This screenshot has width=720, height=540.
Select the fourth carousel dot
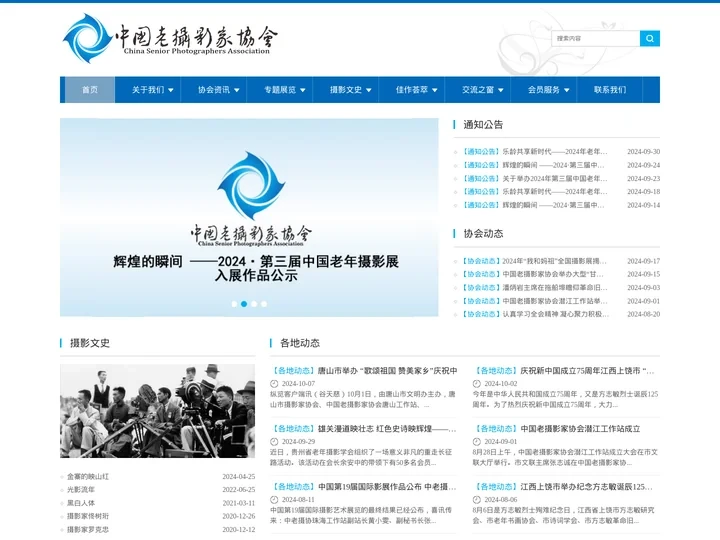tap(264, 304)
